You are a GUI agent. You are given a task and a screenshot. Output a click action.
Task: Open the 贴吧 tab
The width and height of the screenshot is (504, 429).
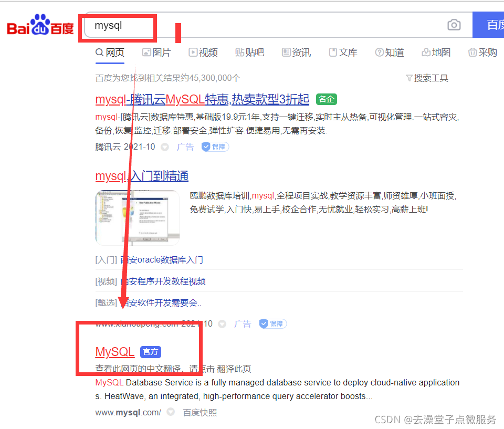[250, 53]
